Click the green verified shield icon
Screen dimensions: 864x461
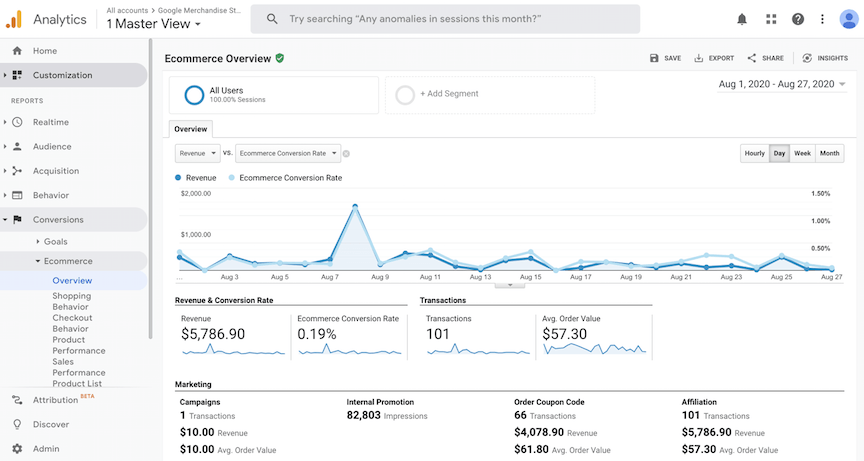pyautogui.click(x=280, y=58)
